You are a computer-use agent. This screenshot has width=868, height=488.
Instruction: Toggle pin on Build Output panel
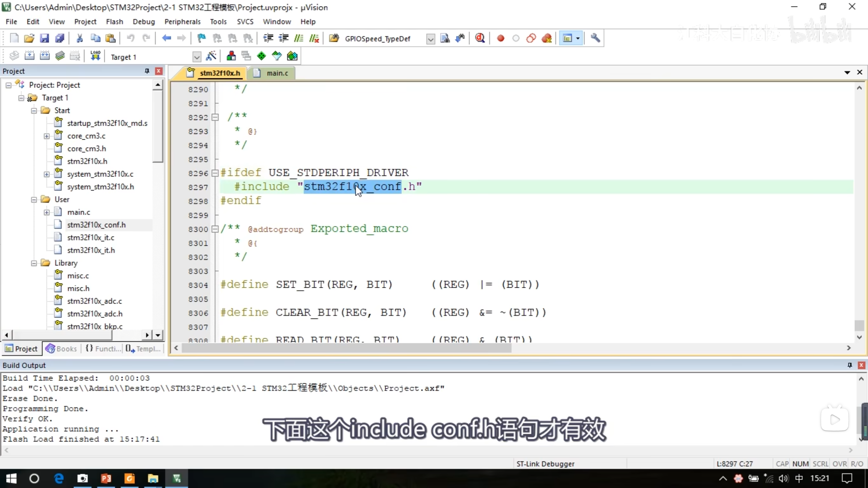pyautogui.click(x=850, y=365)
